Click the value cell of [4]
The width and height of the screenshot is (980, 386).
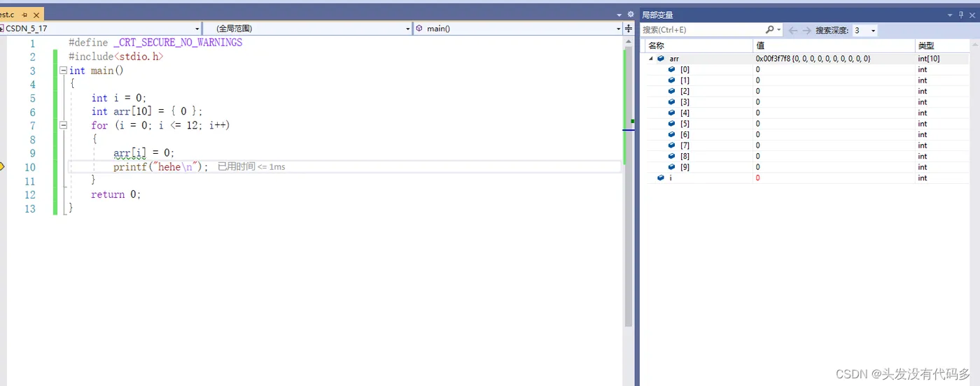point(834,113)
